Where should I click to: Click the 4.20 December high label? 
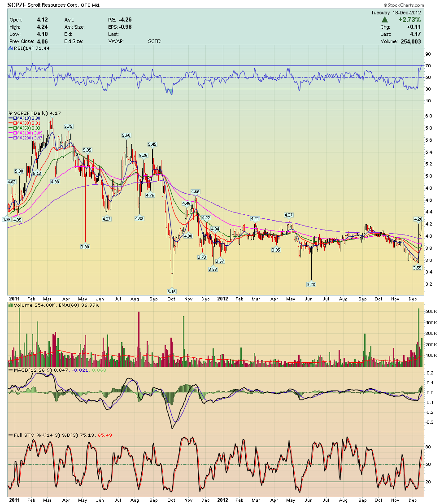(418, 219)
